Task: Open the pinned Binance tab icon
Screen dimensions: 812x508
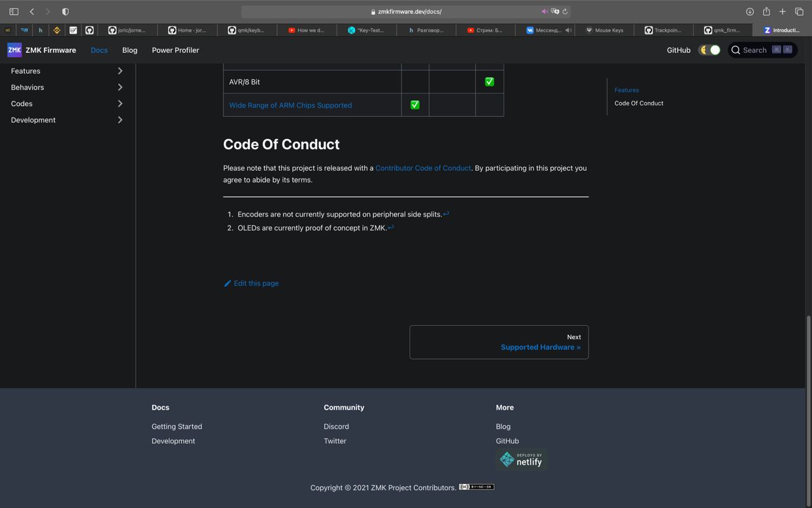Action: coord(56,30)
